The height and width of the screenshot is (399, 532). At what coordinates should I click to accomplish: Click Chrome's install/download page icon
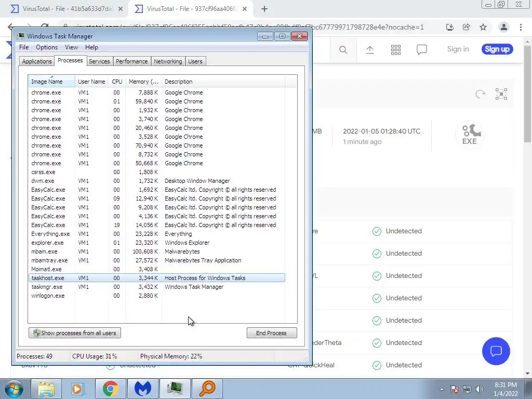(x=449, y=27)
